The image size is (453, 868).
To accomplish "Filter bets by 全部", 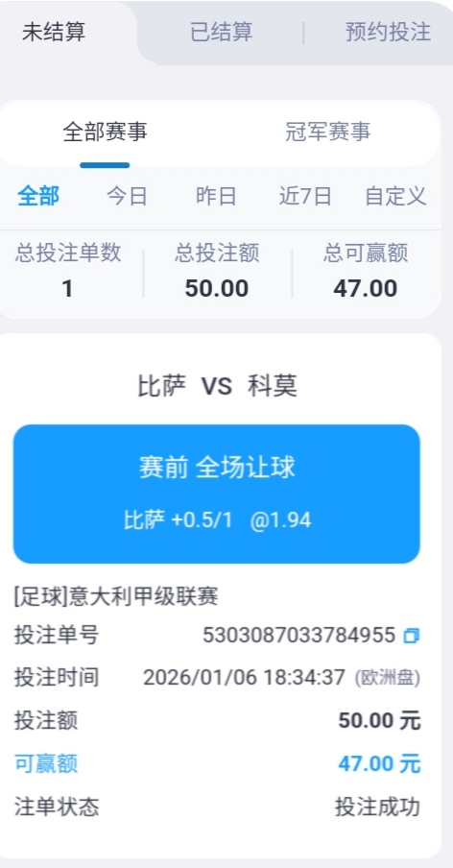I will pyautogui.click(x=38, y=197).
